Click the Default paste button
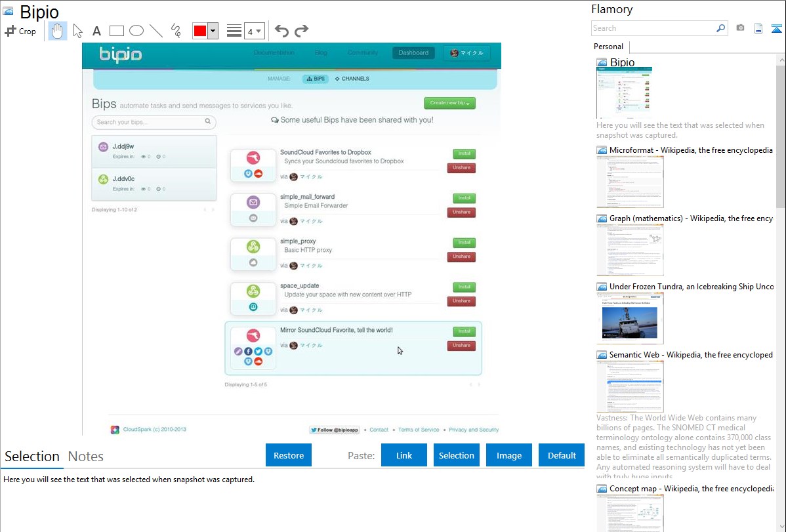 pos(562,455)
